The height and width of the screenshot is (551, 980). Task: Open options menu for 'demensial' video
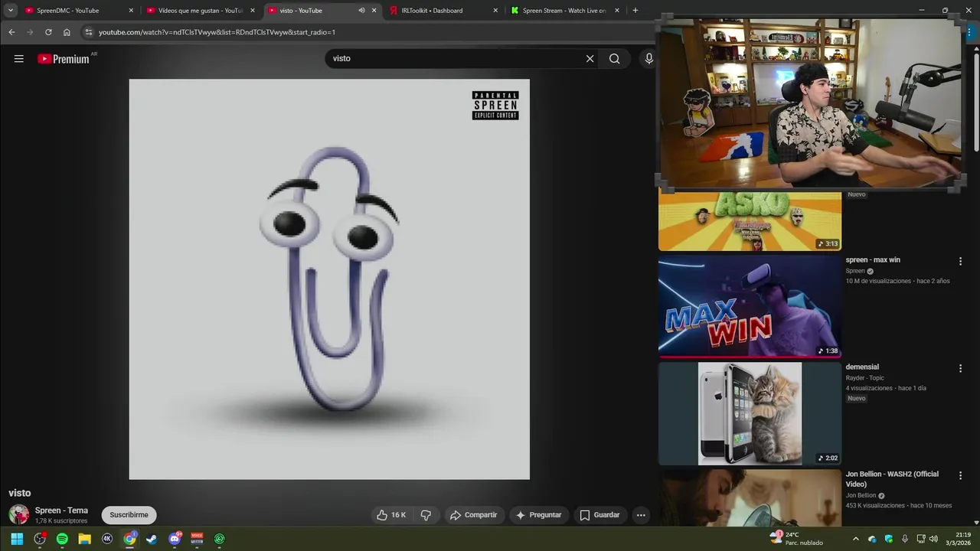960,369
